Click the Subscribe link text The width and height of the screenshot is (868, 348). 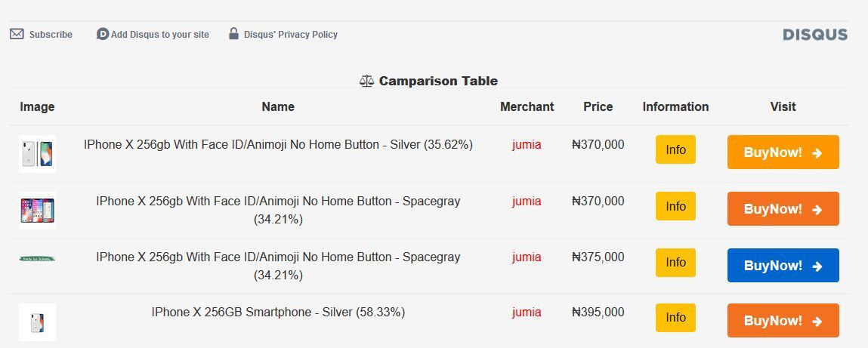click(x=51, y=35)
